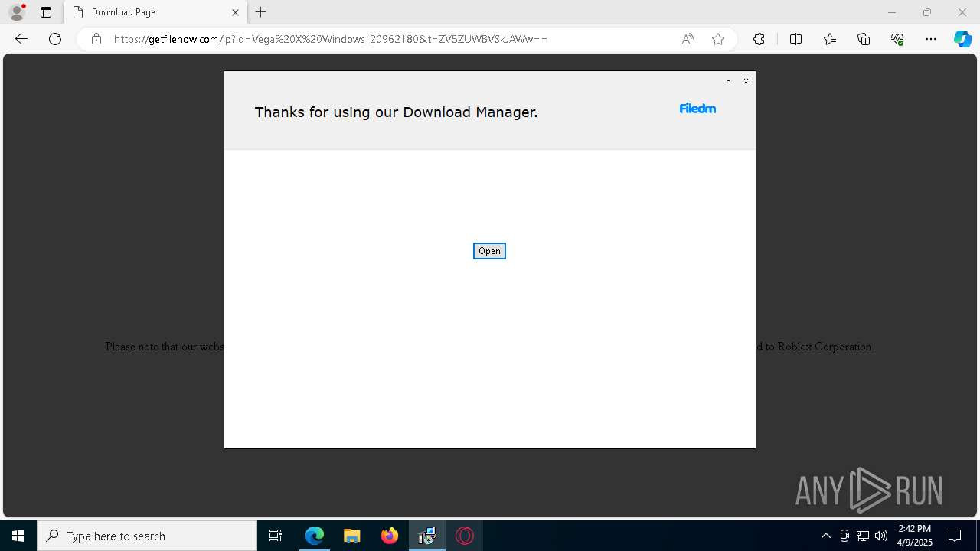
Task: Open Settings and more menu
Action: coord(931,39)
